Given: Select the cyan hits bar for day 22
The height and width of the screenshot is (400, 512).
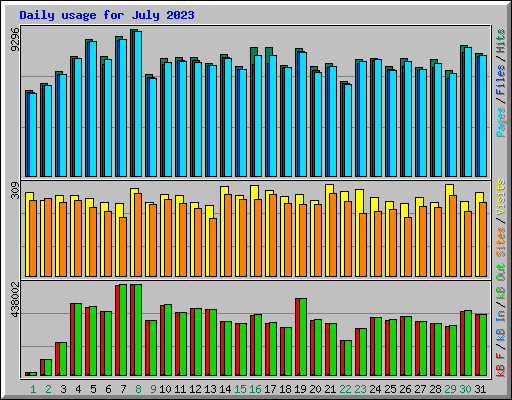Looking at the screenshot, I should pos(348,130).
